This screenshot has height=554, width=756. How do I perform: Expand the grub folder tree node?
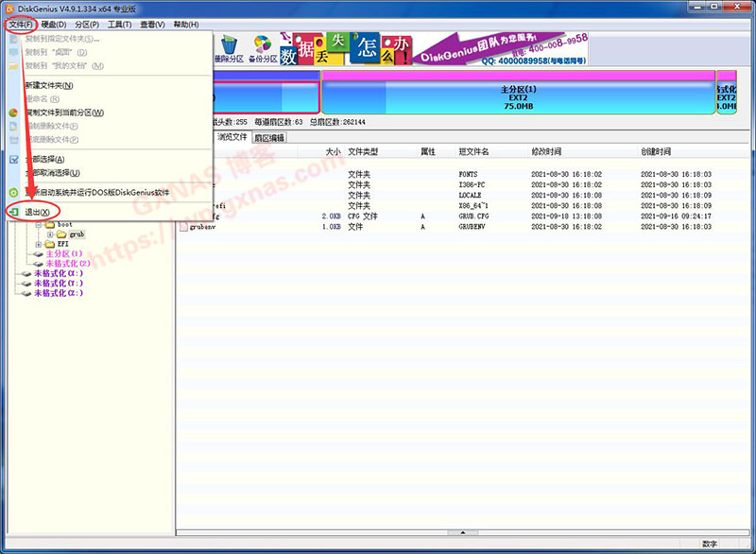[x=51, y=234]
